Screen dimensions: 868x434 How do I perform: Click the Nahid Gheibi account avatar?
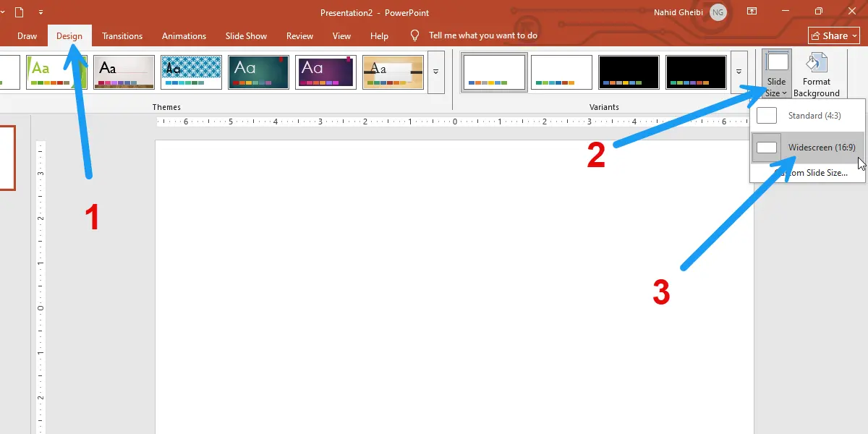click(718, 12)
